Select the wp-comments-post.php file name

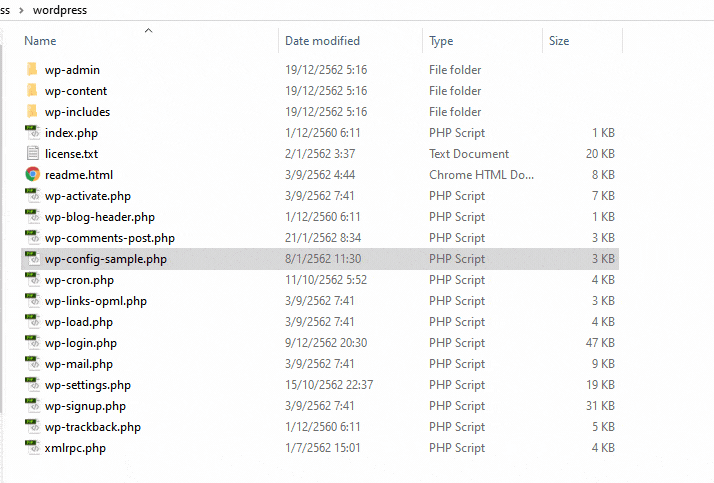tap(110, 238)
